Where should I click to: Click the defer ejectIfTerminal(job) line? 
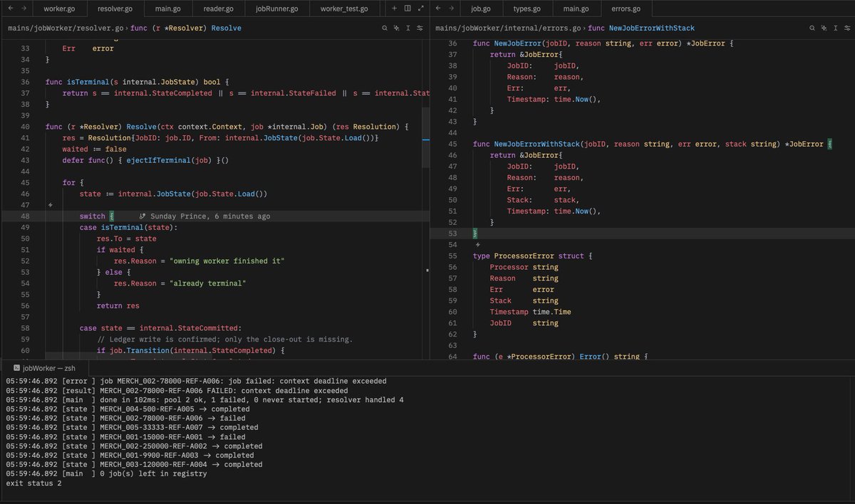click(x=145, y=161)
